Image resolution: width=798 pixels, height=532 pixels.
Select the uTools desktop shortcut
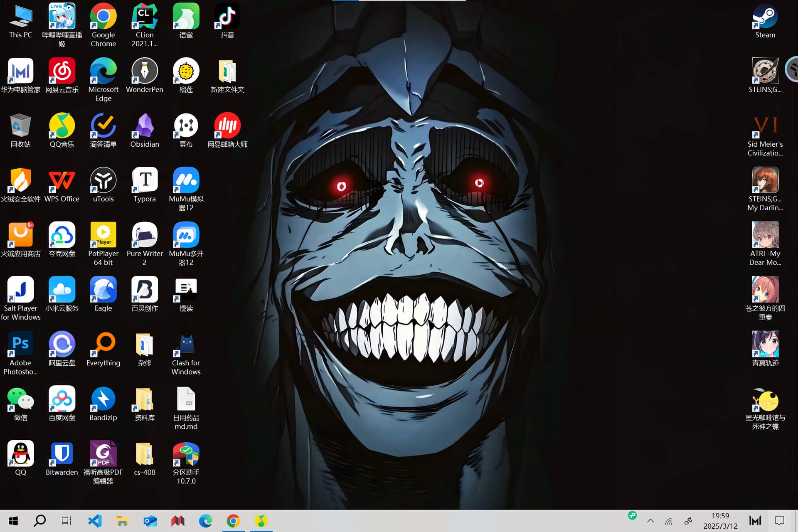point(103,185)
